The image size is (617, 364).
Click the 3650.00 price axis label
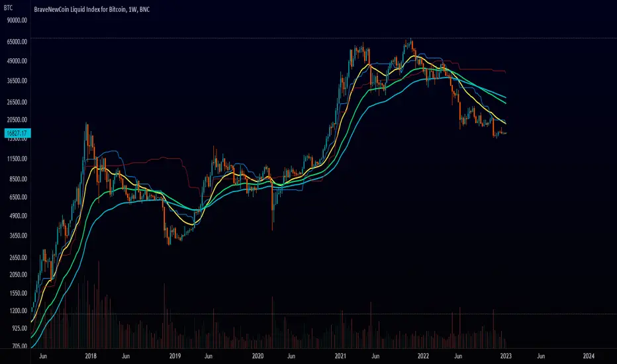point(18,236)
